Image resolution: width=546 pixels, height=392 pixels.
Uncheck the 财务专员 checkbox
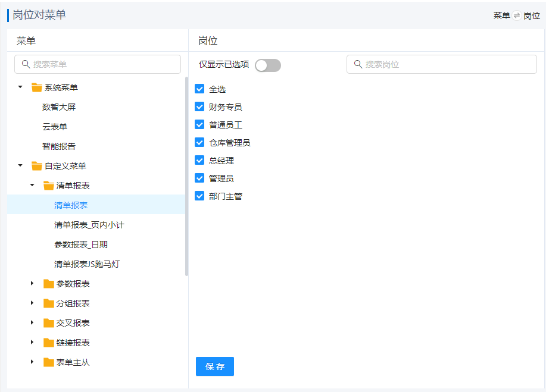click(x=200, y=107)
